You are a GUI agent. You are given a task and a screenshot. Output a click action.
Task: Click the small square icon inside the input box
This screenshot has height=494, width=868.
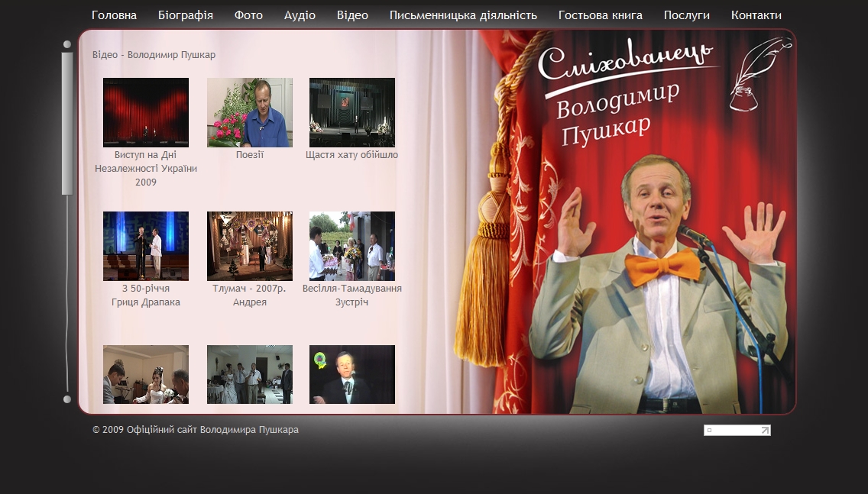[710, 431]
